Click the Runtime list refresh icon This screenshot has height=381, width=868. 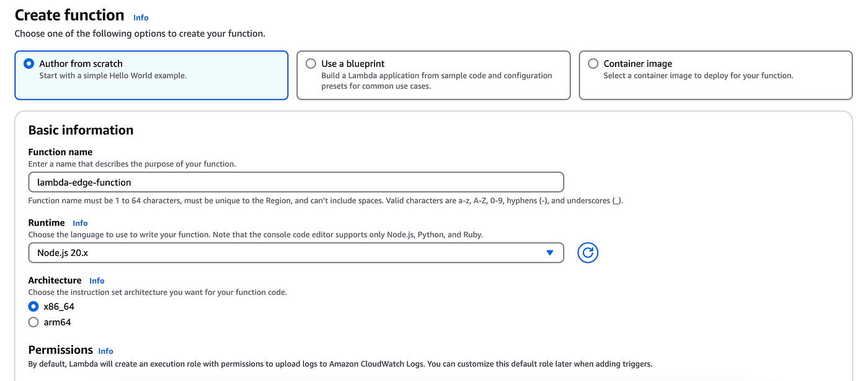click(588, 253)
